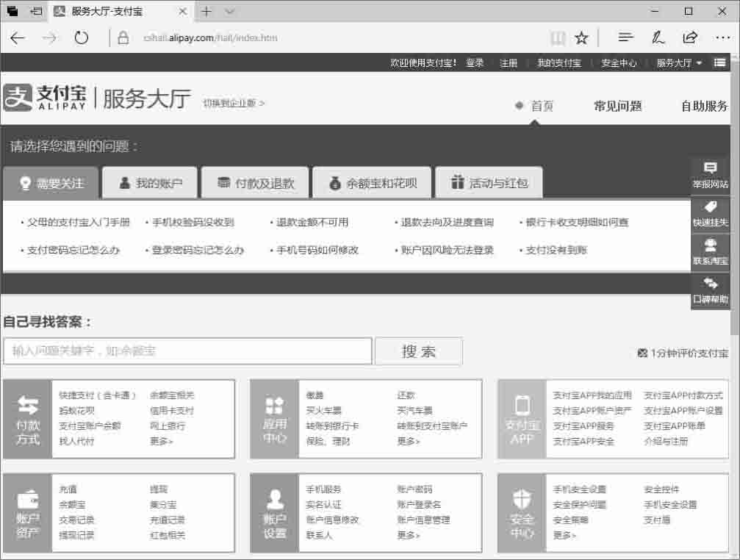Open the web note pen icon
The height and width of the screenshot is (560, 740).
coord(658,37)
